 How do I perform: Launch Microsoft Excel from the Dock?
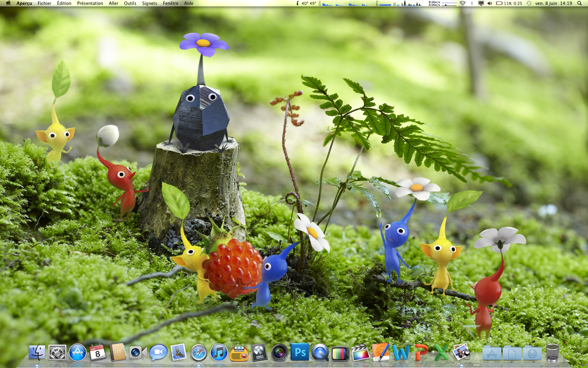[x=441, y=353]
